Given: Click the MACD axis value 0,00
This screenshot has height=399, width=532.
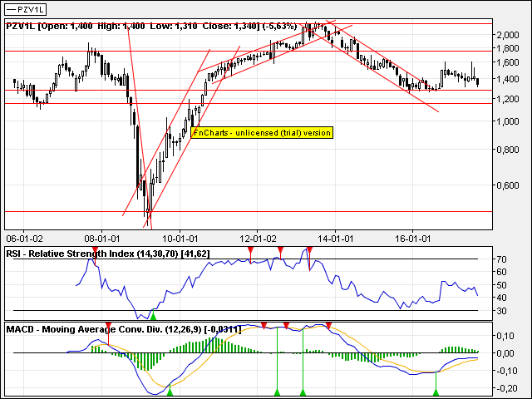Looking at the screenshot, I should coord(505,353).
